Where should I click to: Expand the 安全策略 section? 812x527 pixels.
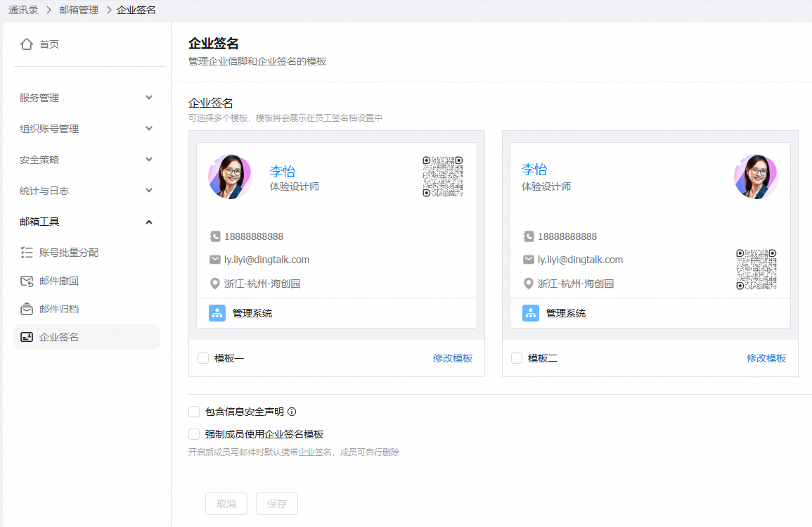click(x=148, y=160)
